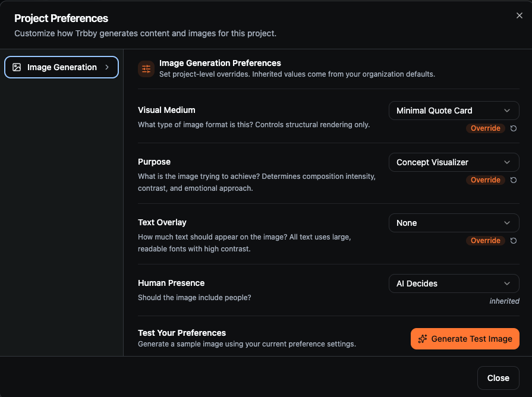Reset the Text Overlay override
This screenshot has height=397, width=532.
coord(514,241)
